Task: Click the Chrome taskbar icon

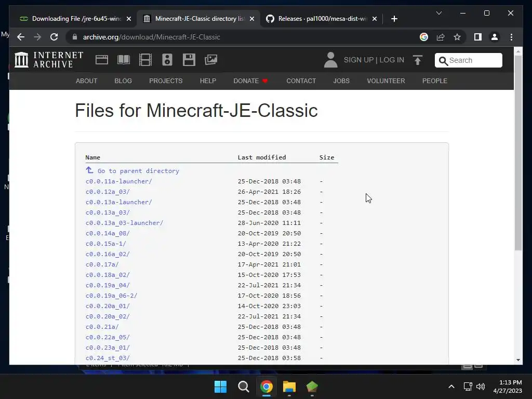Action: tap(267, 387)
